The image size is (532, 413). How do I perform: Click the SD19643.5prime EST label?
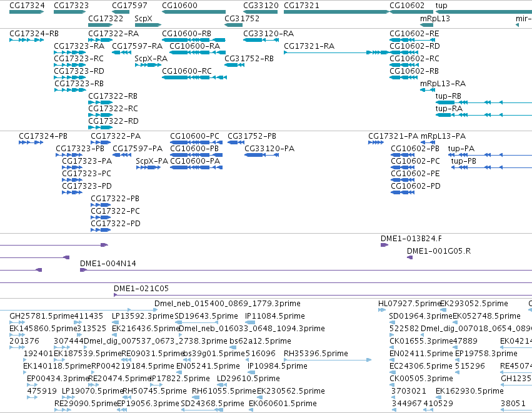point(206,316)
